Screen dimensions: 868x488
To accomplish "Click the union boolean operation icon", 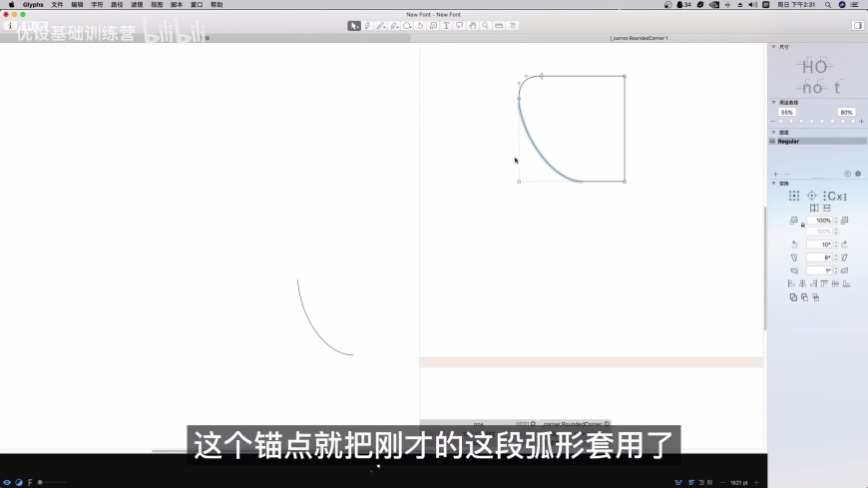I will [793, 297].
